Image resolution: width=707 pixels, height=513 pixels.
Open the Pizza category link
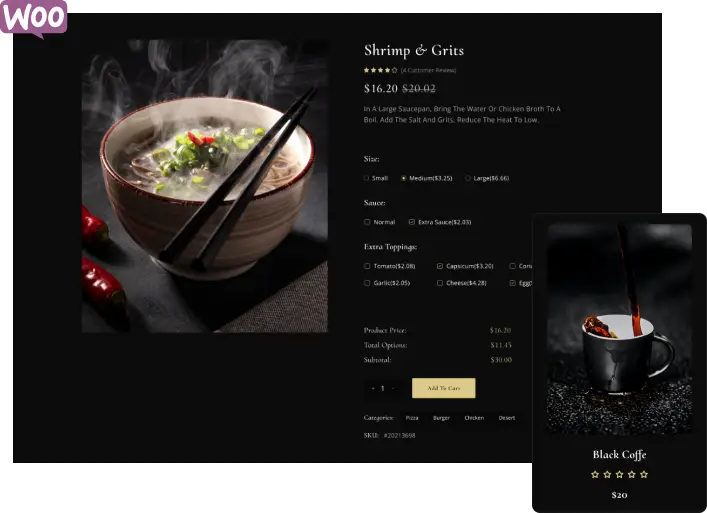click(412, 418)
